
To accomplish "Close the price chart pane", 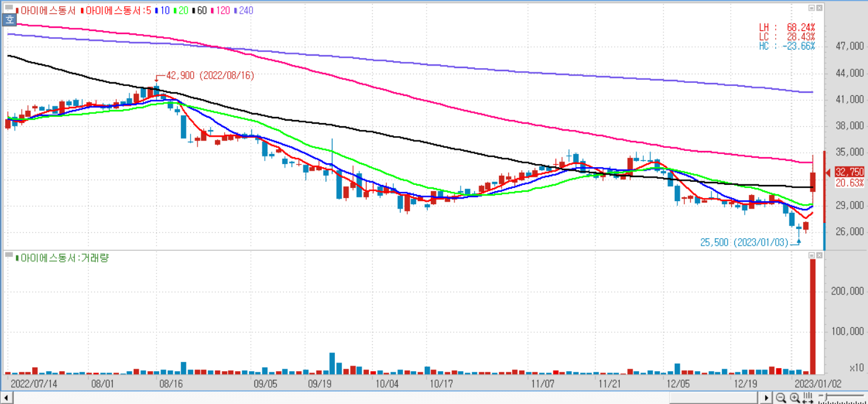I will (820, 7).
